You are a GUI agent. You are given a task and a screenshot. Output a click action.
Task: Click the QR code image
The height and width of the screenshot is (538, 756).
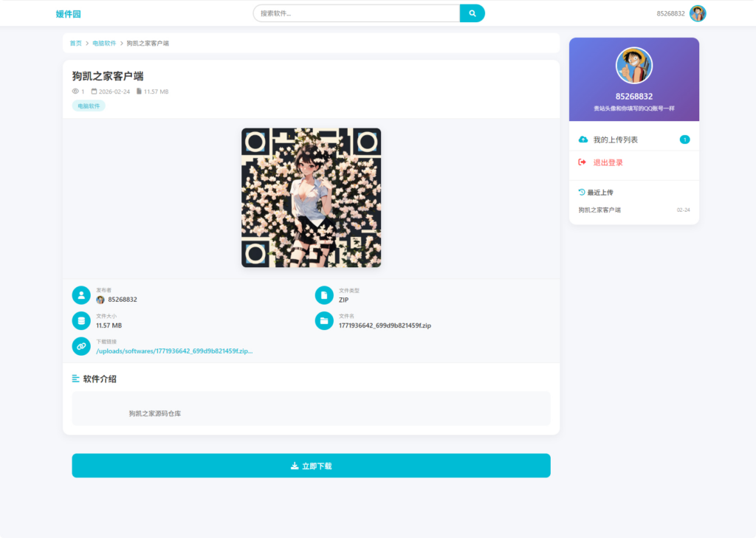[311, 198]
